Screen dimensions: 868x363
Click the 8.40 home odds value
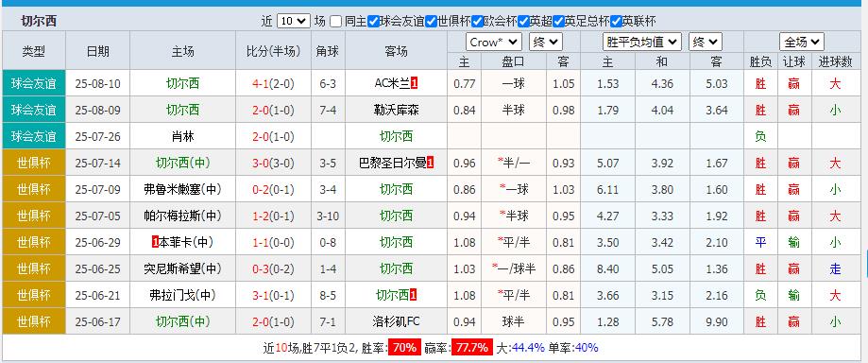(608, 268)
